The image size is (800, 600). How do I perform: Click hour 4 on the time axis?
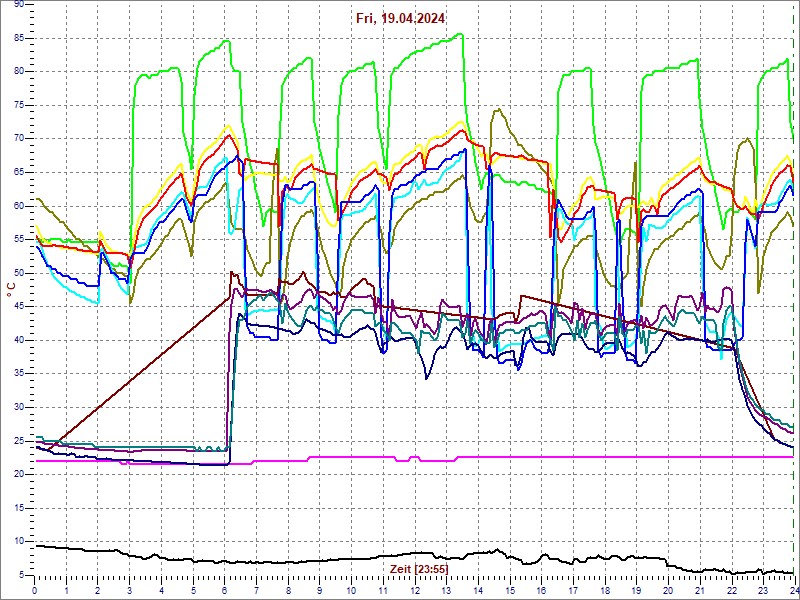click(x=161, y=589)
